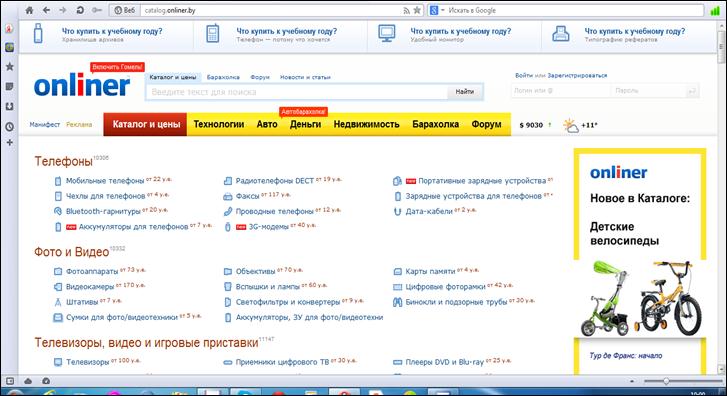Click the catalog.onliner.by address field
The image size is (727, 396).
pos(271,10)
